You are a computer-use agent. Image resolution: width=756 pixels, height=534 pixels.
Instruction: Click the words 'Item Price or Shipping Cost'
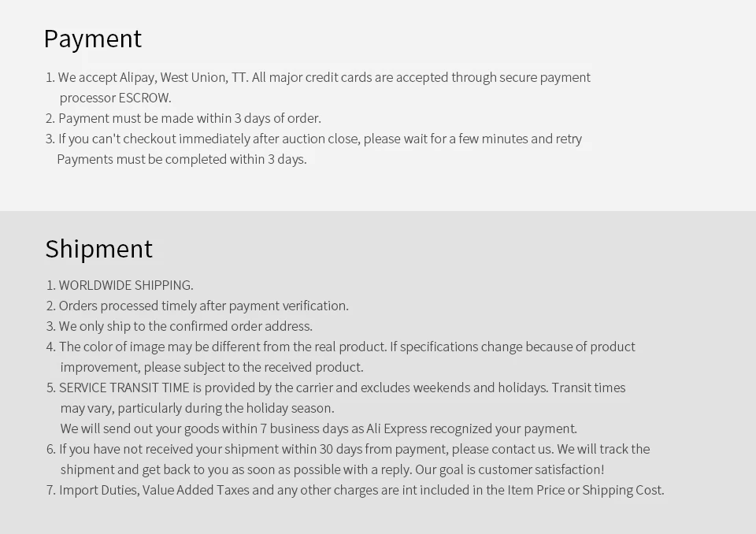[585, 490]
